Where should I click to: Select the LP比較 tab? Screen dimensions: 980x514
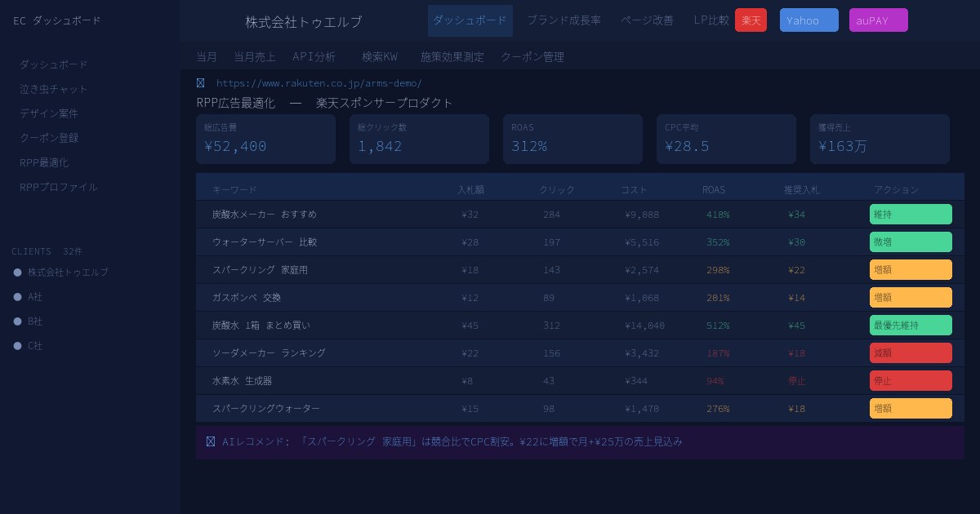[711, 20]
